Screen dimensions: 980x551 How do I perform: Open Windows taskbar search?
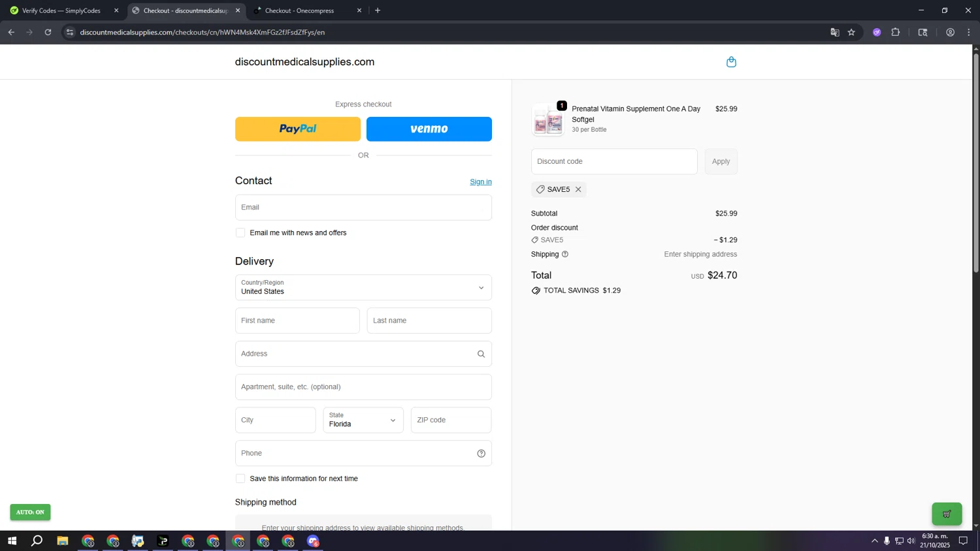[x=37, y=541]
